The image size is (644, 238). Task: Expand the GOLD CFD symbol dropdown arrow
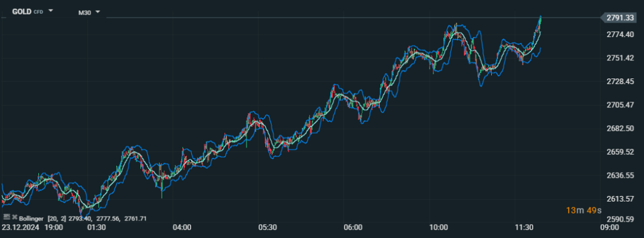coord(50,11)
